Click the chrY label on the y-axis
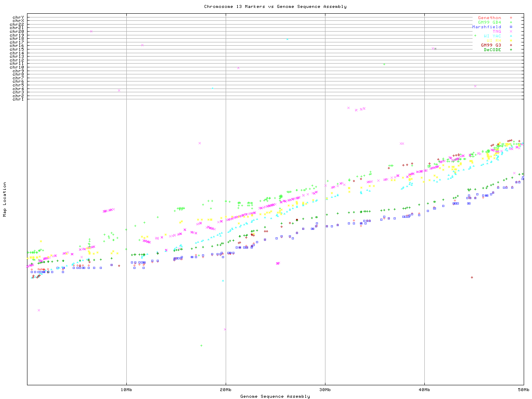Screen dimensions: 532x399 pos(18,17)
